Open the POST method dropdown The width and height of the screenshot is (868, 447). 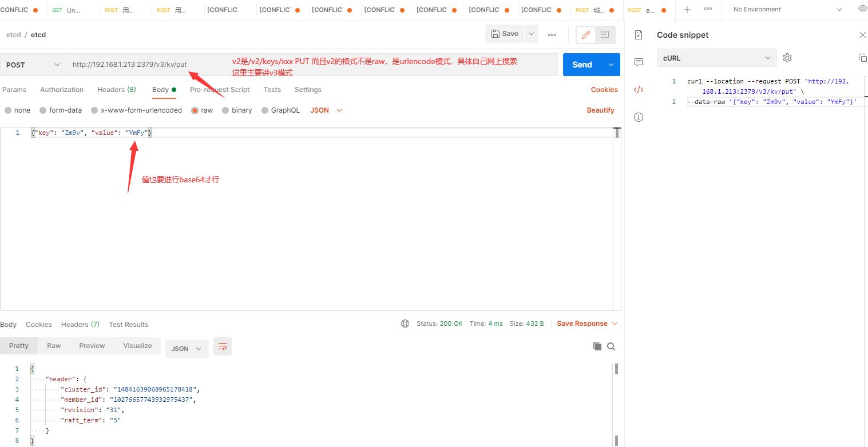coord(33,65)
